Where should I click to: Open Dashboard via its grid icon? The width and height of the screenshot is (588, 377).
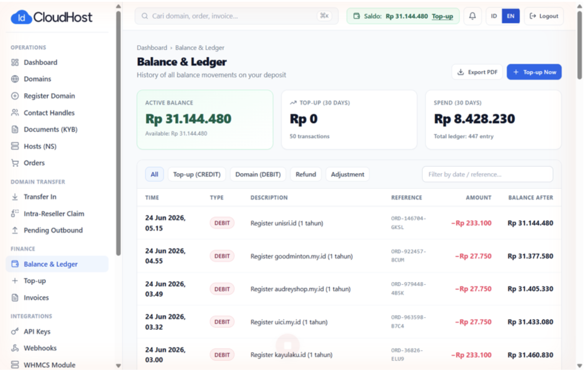coord(15,63)
